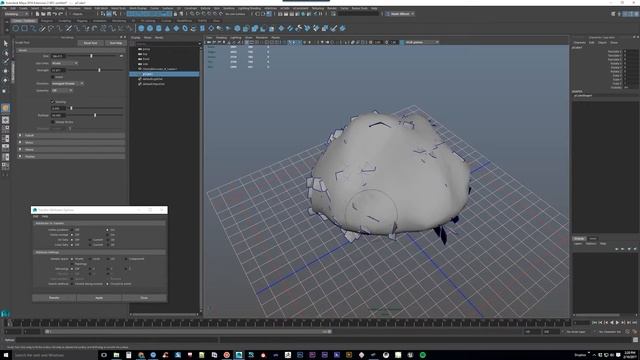Click the Task View taskbar icon
Viewport: 640px width, 360px height.
coord(104,355)
